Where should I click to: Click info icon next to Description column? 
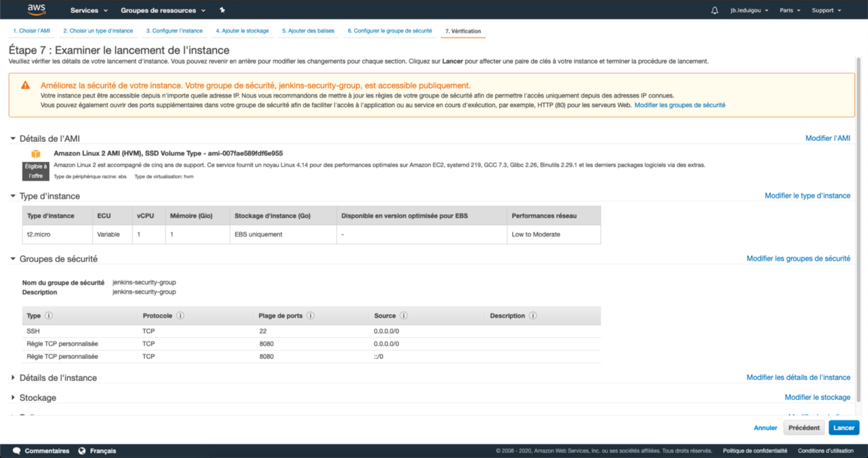coord(533,316)
